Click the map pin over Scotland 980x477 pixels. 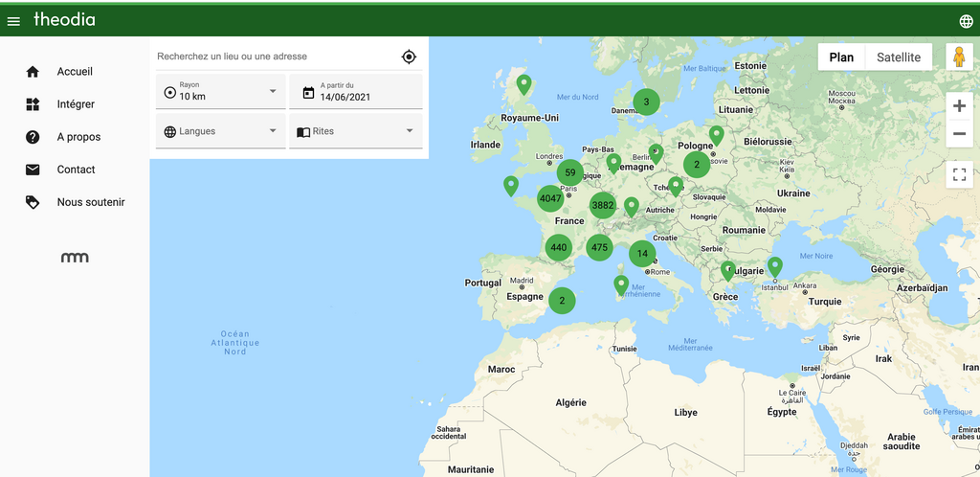523,83
